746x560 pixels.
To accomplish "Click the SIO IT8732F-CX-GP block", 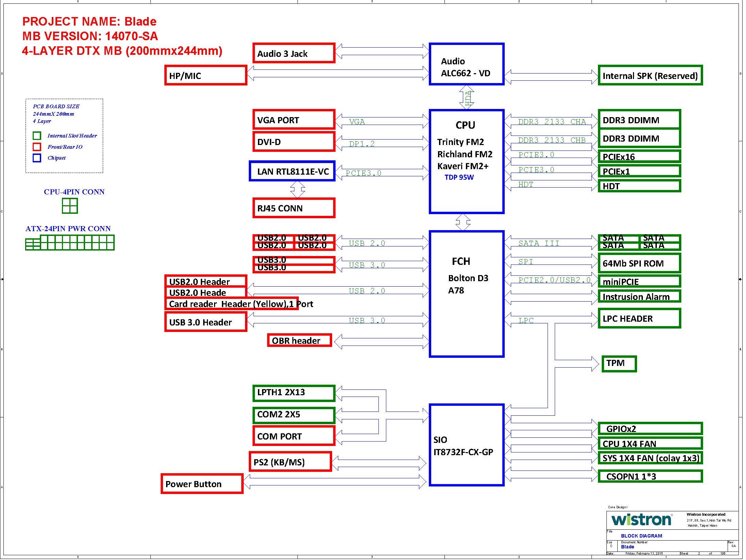I will click(x=467, y=445).
